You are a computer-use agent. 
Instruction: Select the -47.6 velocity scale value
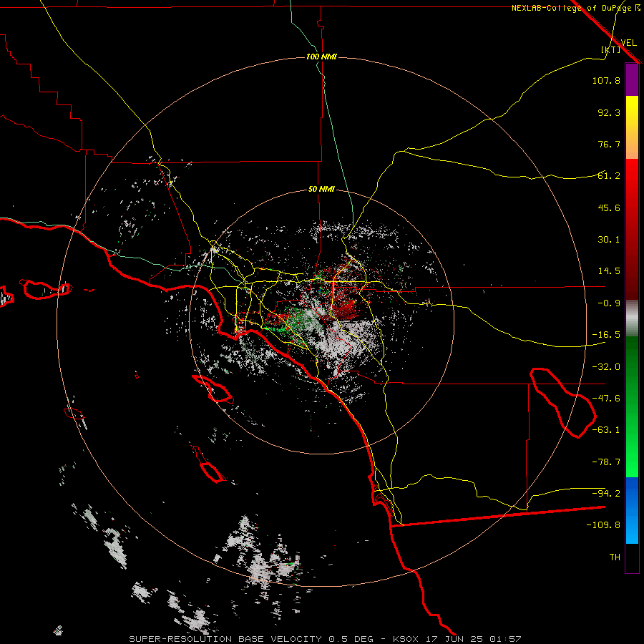[606, 399]
